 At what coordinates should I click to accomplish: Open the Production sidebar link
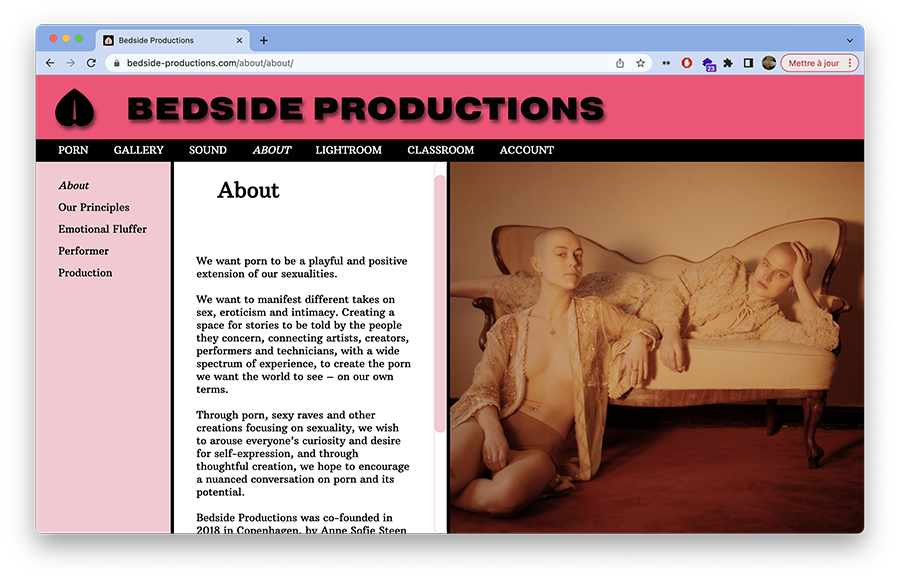tap(85, 273)
